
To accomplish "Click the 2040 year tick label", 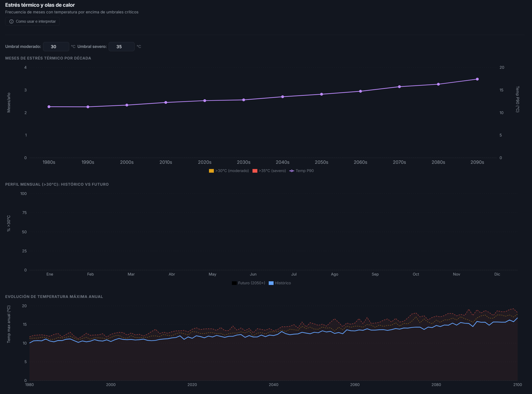I will click(273, 385).
